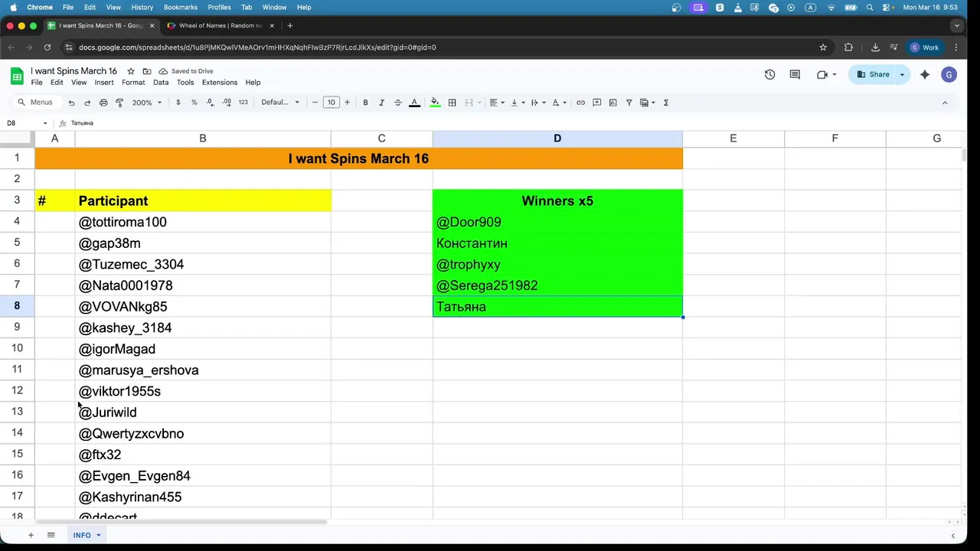This screenshot has width=980, height=551.
Task: Open the Share options dropdown arrow
Action: [x=902, y=74]
